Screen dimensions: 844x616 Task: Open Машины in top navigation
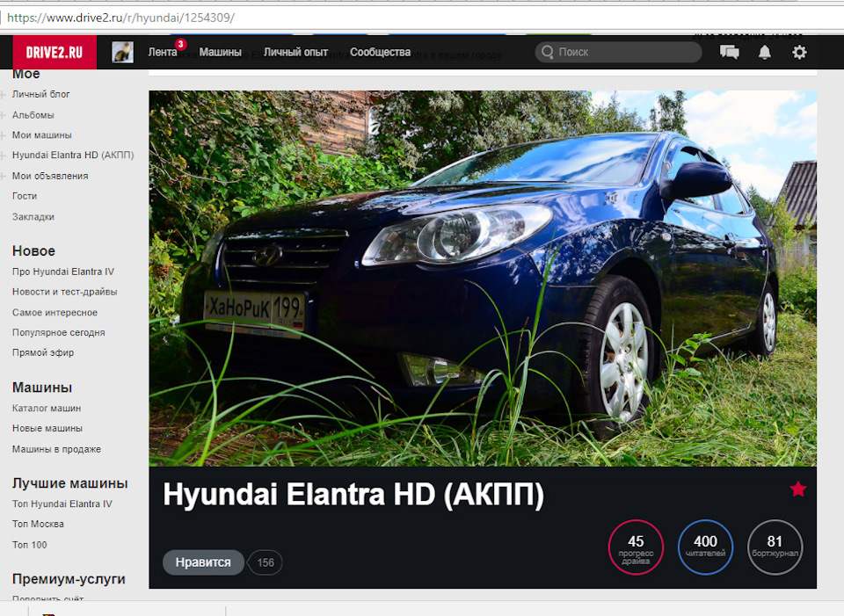tap(220, 52)
